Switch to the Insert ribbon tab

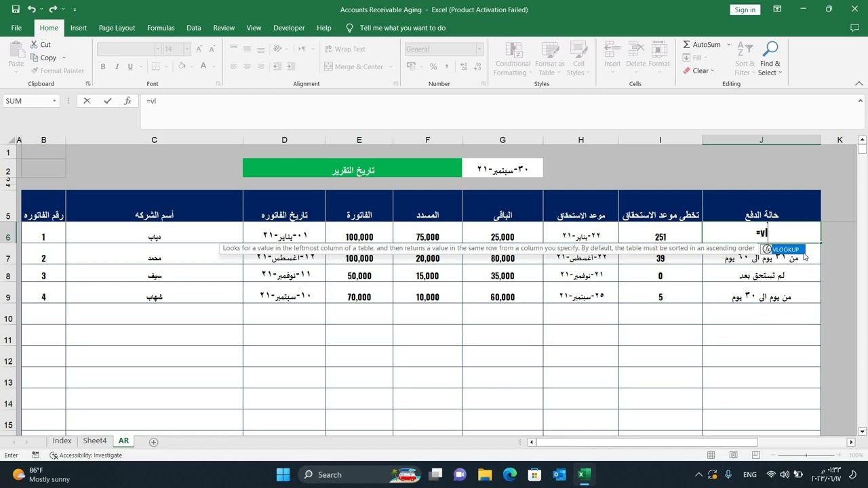(78, 28)
